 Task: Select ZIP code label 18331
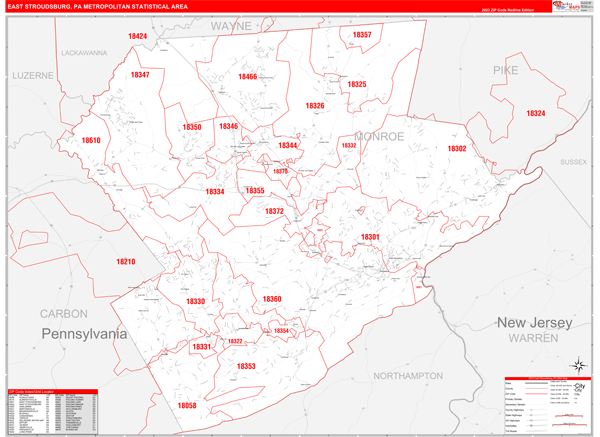click(202, 347)
